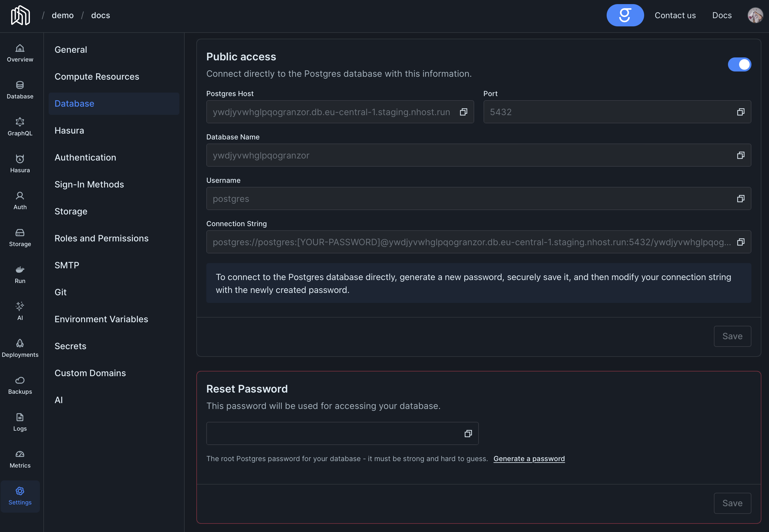The width and height of the screenshot is (769, 532).
Task: Copy the Connection String
Action: [x=740, y=242]
